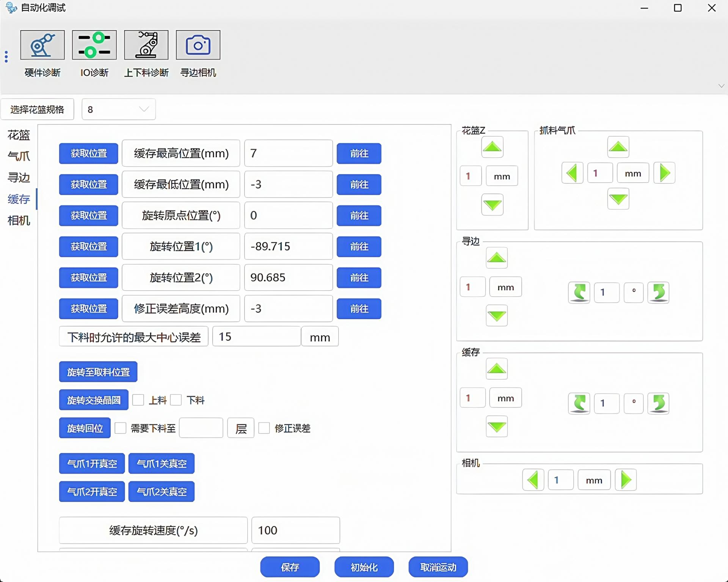Click 前往 for 旋转位置1

click(x=359, y=247)
